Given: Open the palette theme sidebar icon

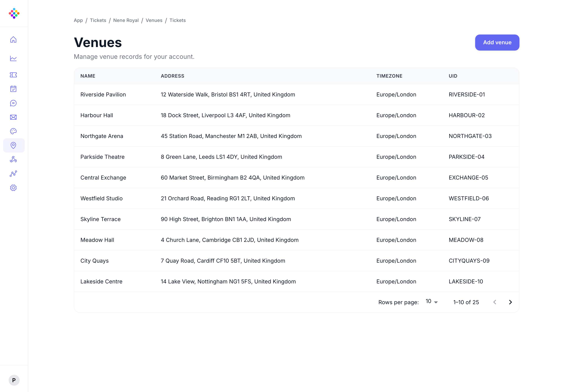Looking at the screenshot, I should tap(13, 131).
